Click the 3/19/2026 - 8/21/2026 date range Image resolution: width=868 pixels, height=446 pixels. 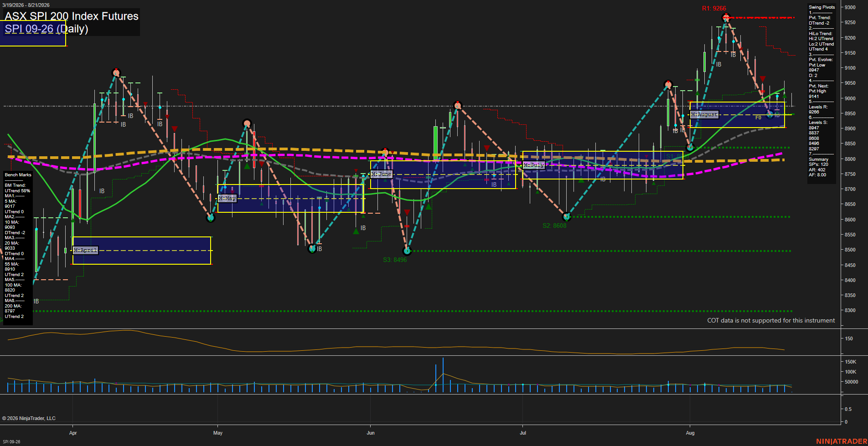click(x=26, y=5)
